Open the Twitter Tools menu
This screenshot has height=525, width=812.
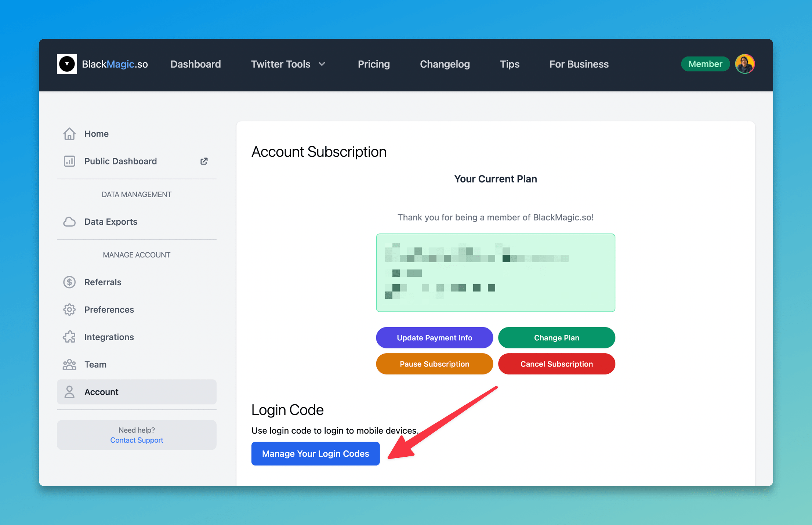click(288, 64)
